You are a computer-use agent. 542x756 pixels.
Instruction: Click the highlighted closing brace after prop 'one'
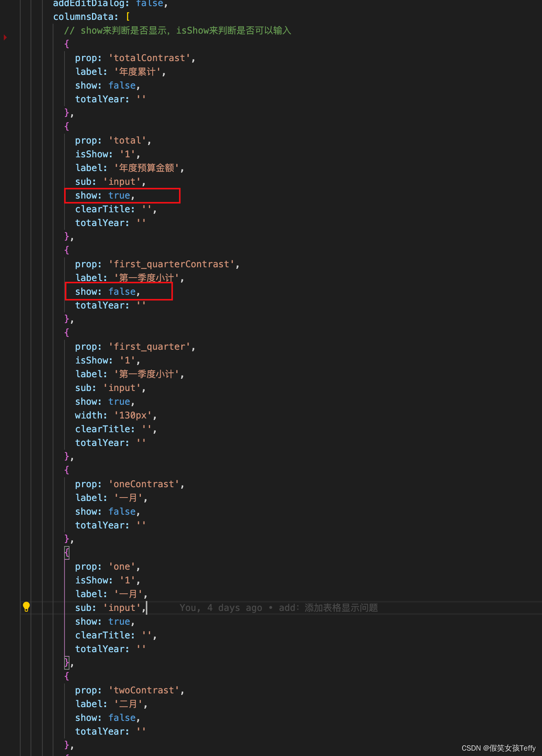point(67,662)
